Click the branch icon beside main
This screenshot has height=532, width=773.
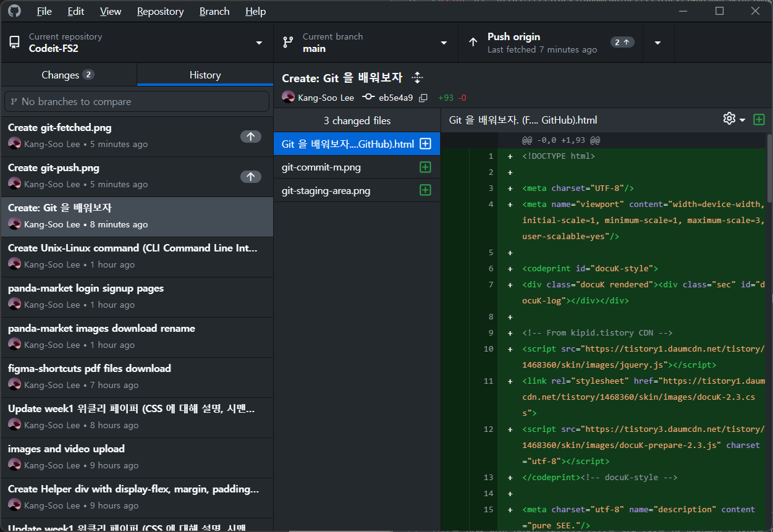point(288,43)
